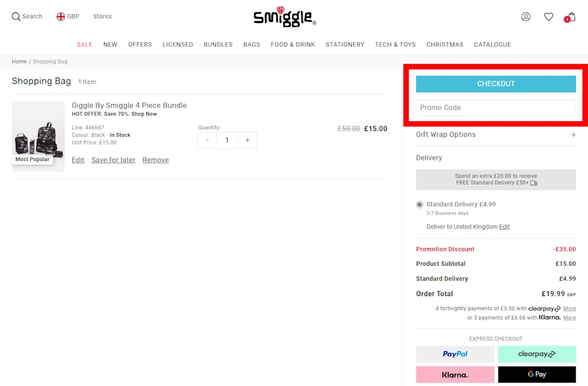The width and height of the screenshot is (588, 386).
Task: Pay with PayPal express button
Action: [x=455, y=354]
